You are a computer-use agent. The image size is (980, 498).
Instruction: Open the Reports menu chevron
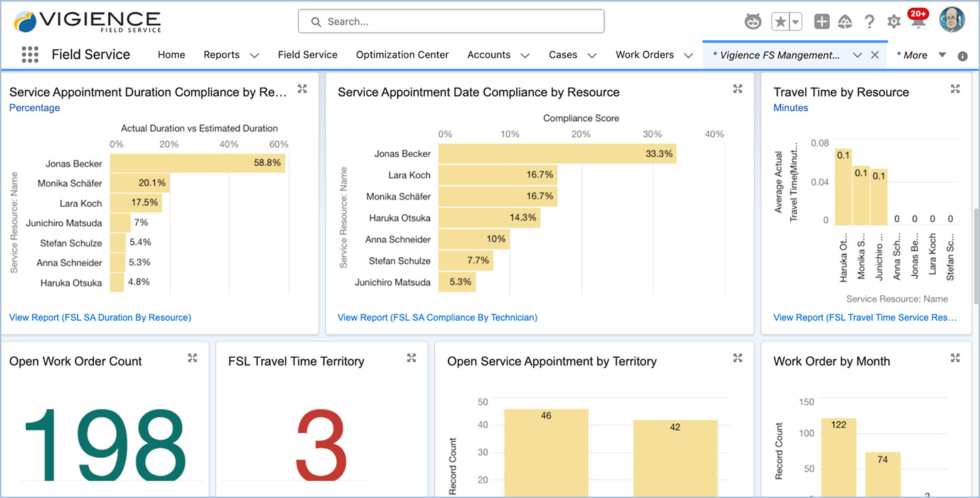click(x=255, y=56)
